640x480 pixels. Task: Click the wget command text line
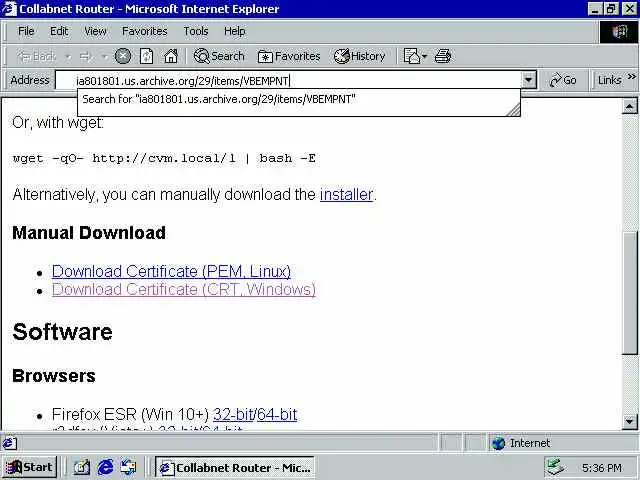click(x=164, y=158)
